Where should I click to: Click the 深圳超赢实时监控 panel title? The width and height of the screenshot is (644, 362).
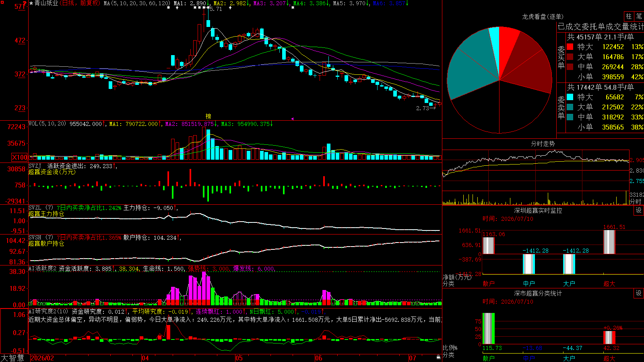click(x=538, y=210)
